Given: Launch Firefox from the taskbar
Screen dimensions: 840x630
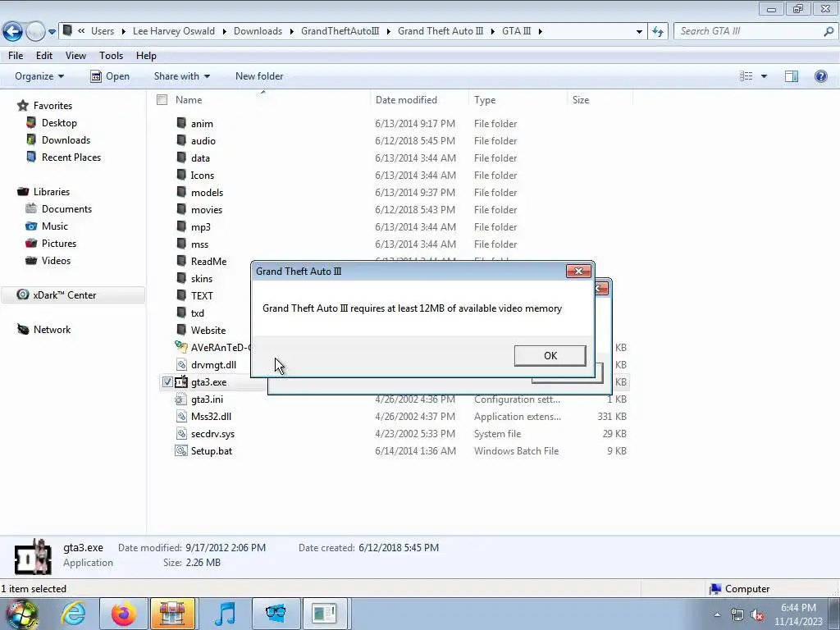Looking at the screenshot, I should [123, 614].
